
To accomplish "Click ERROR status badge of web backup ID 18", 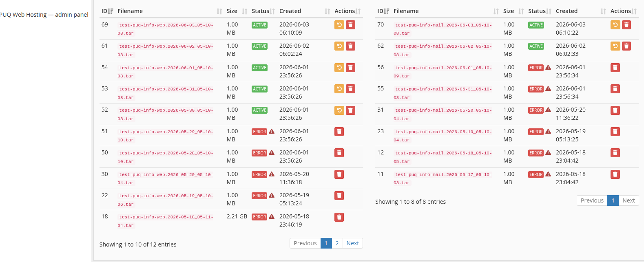I will pyautogui.click(x=259, y=217).
